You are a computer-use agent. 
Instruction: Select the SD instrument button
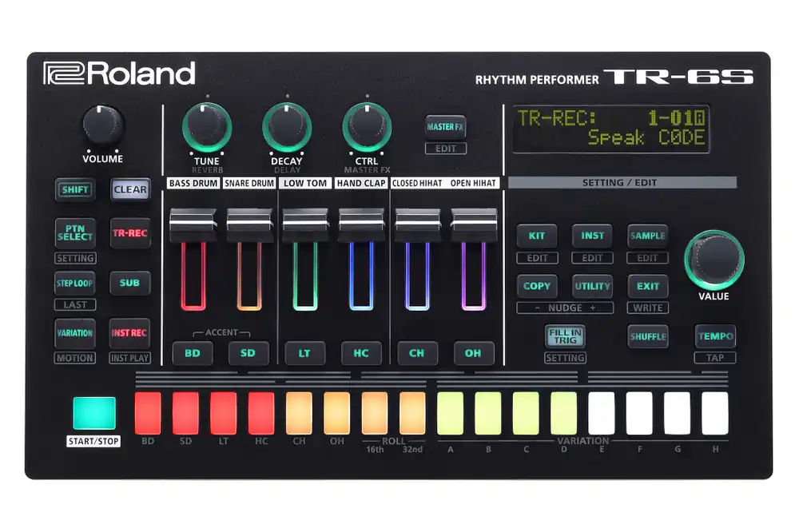coord(248,353)
